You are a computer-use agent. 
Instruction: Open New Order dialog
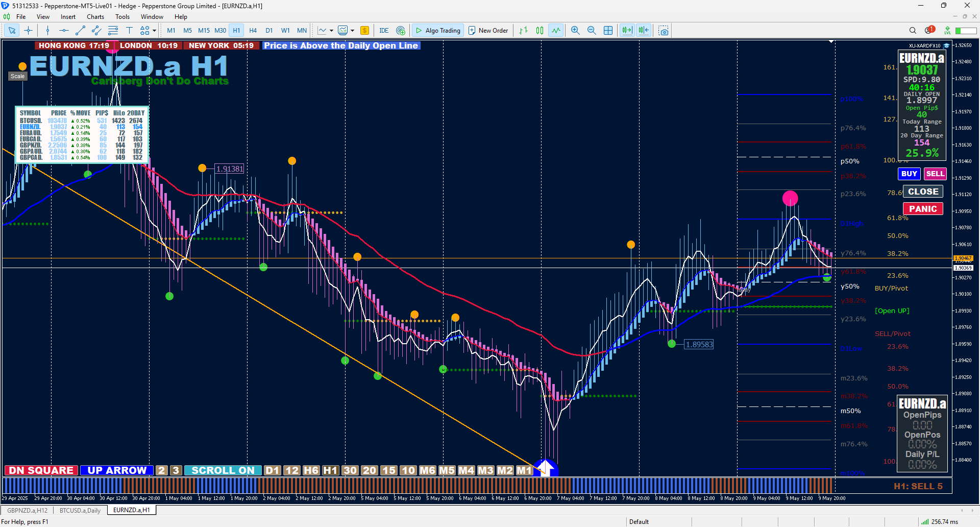(x=488, y=31)
